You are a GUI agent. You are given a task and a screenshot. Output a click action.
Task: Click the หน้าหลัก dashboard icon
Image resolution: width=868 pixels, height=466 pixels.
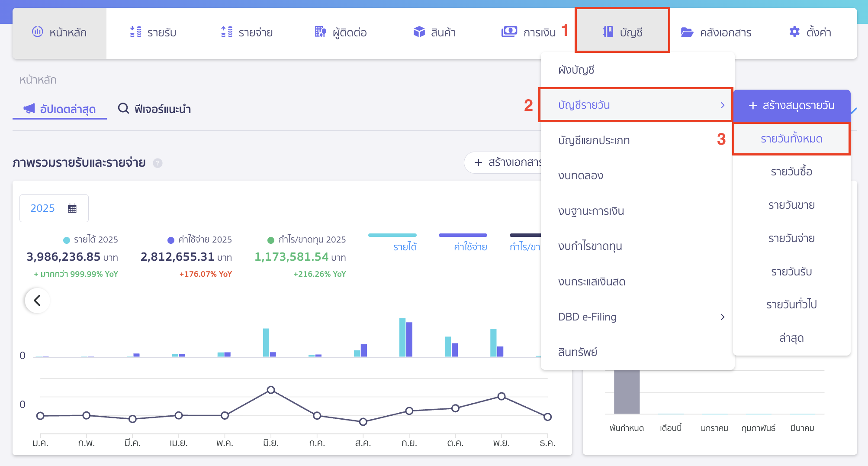(x=39, y=32)
